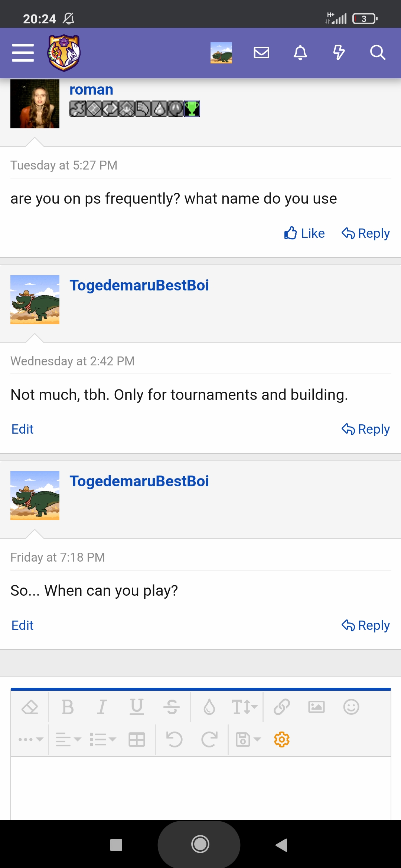Like roman's message
Viewport: 401px width, 868px height.
[304, 233]
